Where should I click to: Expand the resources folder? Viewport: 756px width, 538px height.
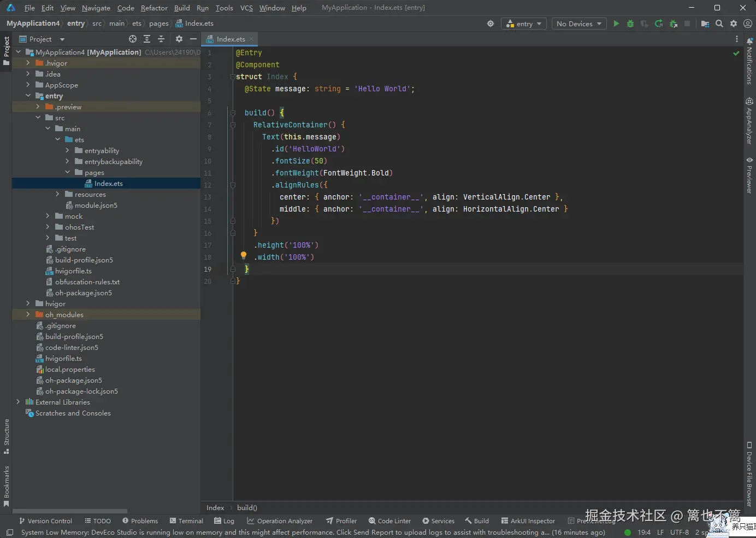click(57, 194)
